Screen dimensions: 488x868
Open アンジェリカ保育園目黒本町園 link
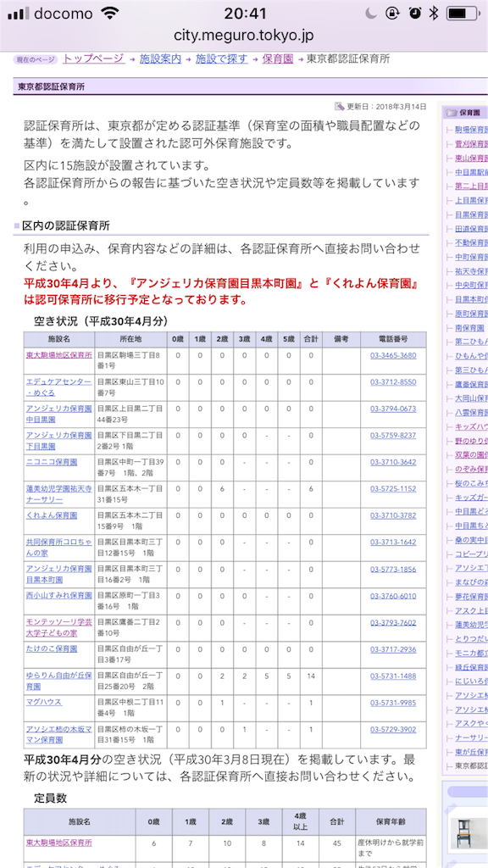58,574
